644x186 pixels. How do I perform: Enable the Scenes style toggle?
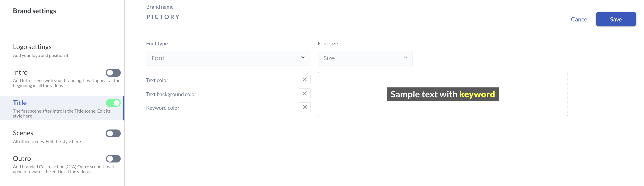point(113,133)
